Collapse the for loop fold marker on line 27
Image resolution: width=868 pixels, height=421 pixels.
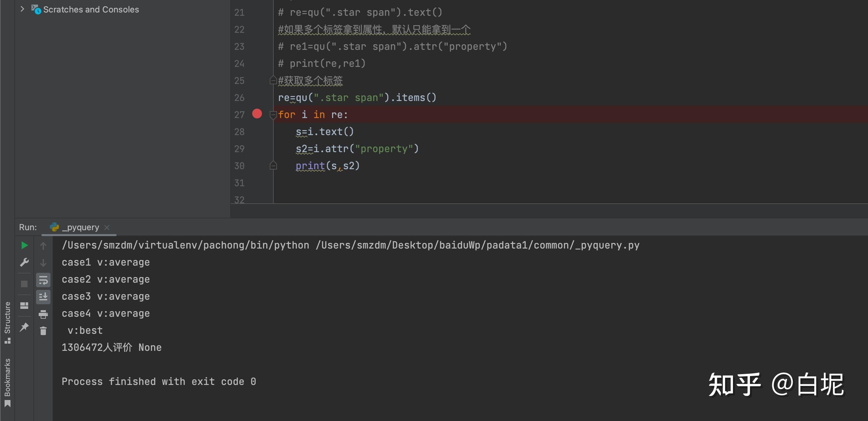coord(273,115)
